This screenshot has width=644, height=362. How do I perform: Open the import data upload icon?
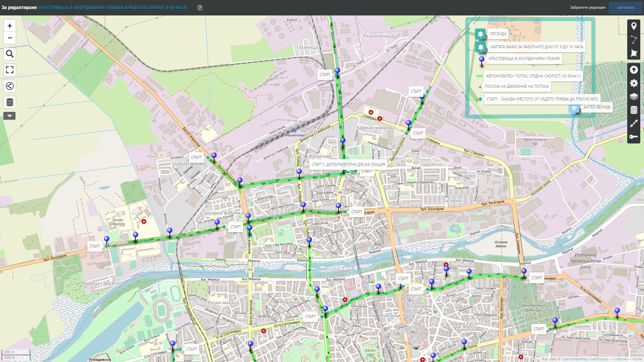(634, 70)
